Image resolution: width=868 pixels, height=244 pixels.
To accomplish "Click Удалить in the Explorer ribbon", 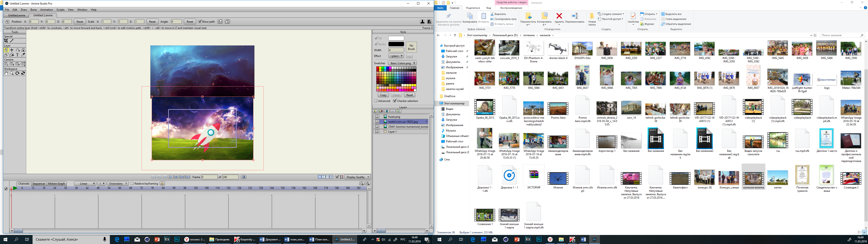I will [x=559, y=19].
